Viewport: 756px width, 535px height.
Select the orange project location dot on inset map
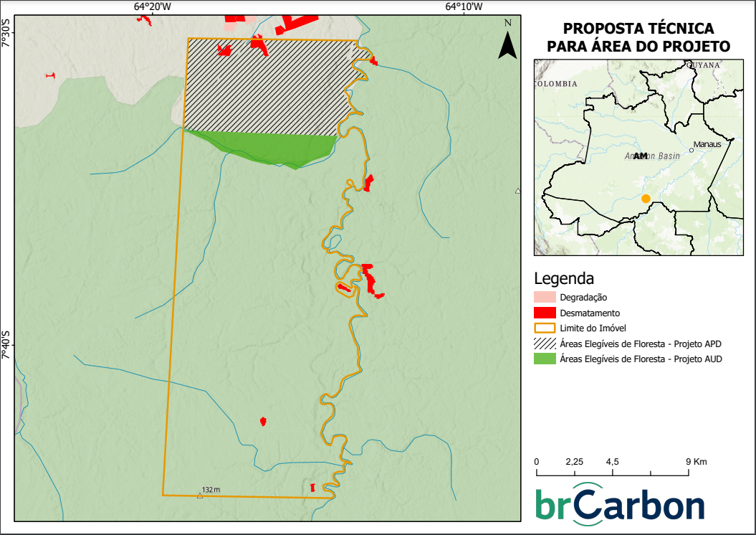pyautogui.click(x=646, y=199)
